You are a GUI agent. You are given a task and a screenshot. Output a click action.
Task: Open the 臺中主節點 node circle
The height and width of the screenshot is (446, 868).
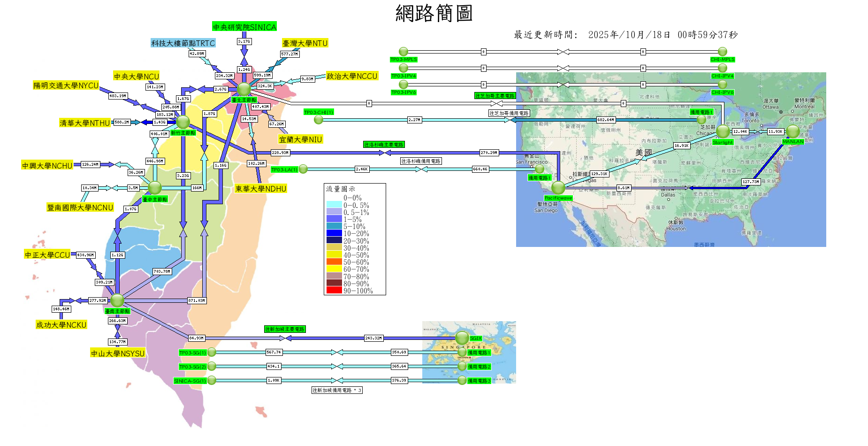pyautogui.click(x=155, y=188)
